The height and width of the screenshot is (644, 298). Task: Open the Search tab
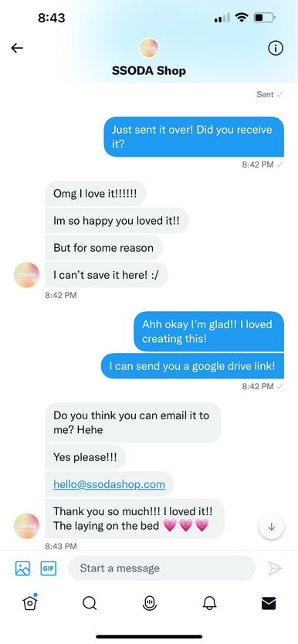click(x=90, y=603)
